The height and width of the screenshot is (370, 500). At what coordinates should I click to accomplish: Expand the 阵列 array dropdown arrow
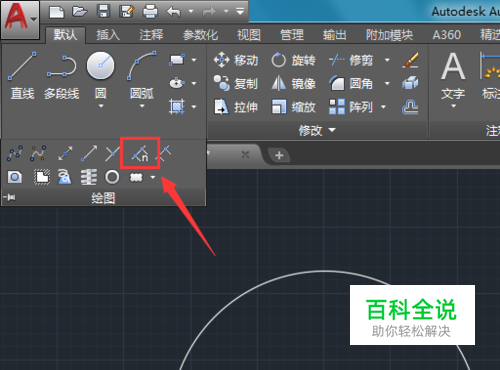point(383,107)
